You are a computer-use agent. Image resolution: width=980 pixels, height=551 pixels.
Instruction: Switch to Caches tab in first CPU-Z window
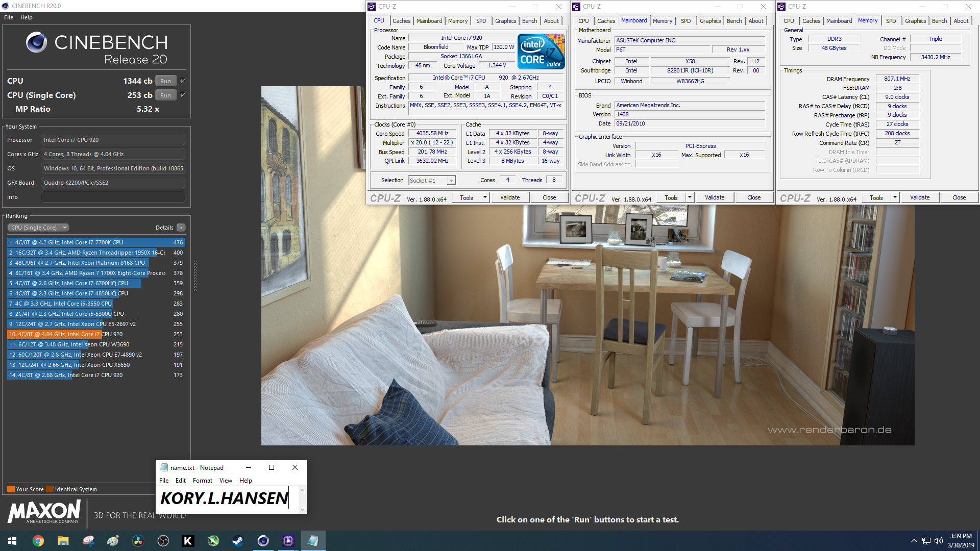coord(402,21)
